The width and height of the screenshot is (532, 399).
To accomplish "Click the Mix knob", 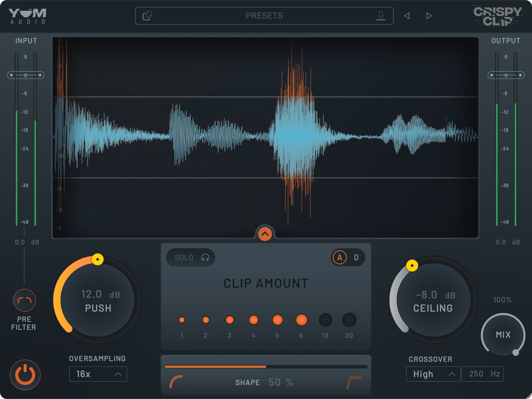I will point(502,335).
